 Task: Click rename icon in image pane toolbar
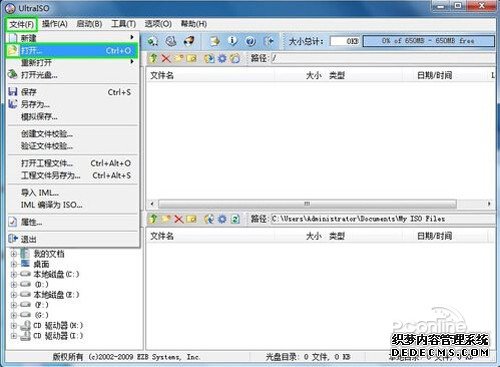(191, 58)
